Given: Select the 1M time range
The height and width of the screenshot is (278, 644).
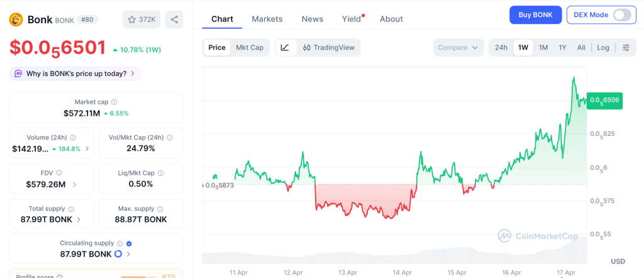Looking at the screenshot, I should 543,48.
